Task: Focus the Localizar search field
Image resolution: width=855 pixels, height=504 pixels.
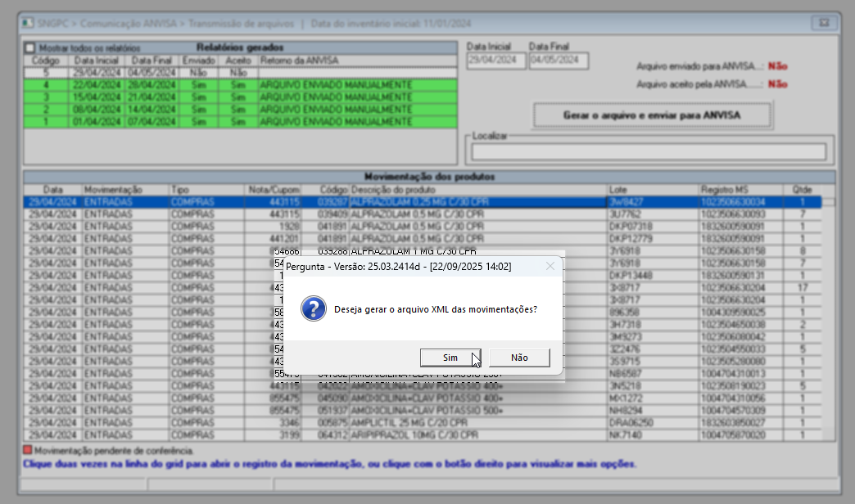Action: tap(649, 151)
